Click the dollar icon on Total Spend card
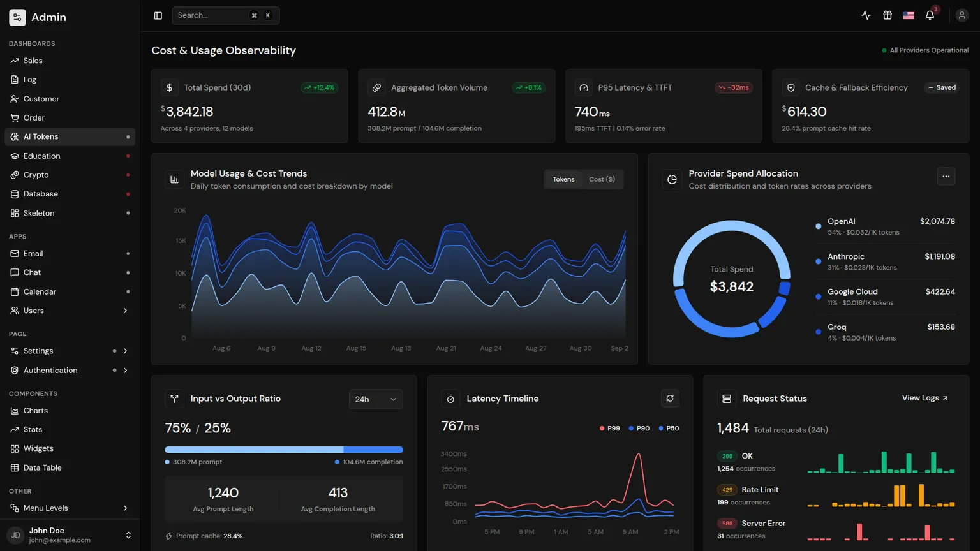This screenshot has width=980, height=551. [169, 87]
